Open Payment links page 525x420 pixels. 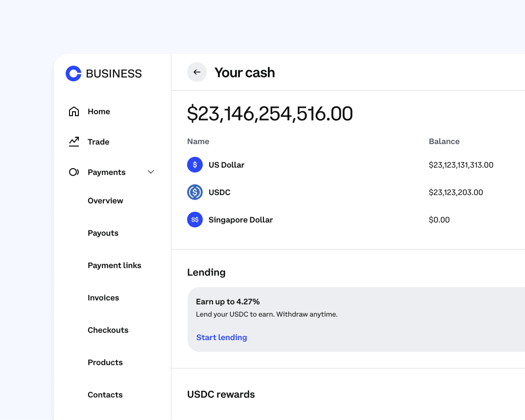coord(115,265)
